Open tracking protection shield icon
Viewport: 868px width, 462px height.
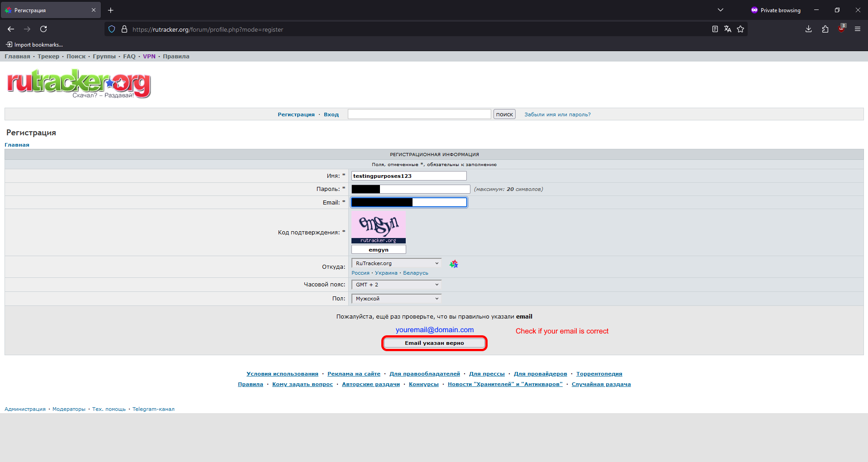(112, 29)
